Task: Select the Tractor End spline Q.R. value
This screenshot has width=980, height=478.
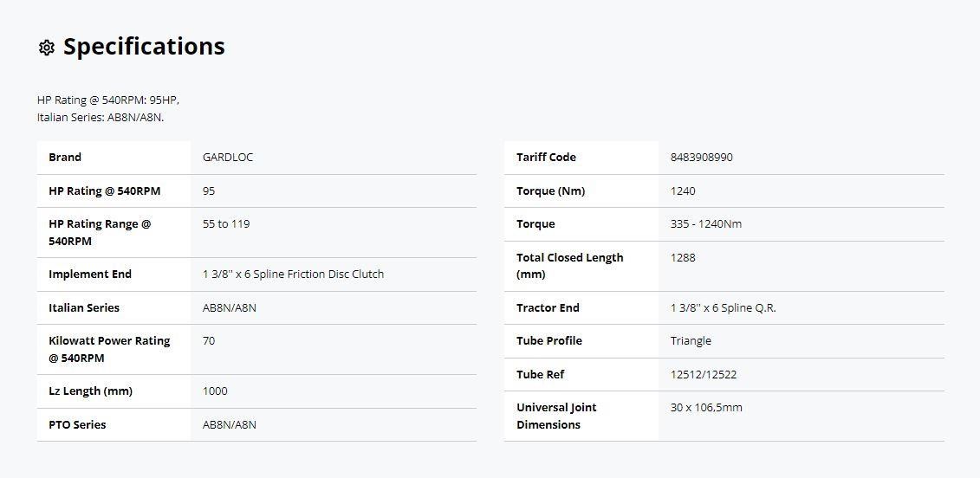Action: click(723, 308)
